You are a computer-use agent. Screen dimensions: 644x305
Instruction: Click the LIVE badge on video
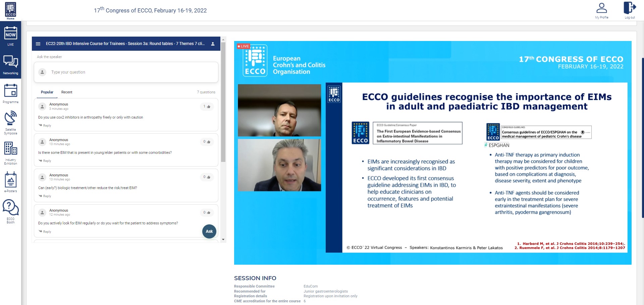(243, 46)
